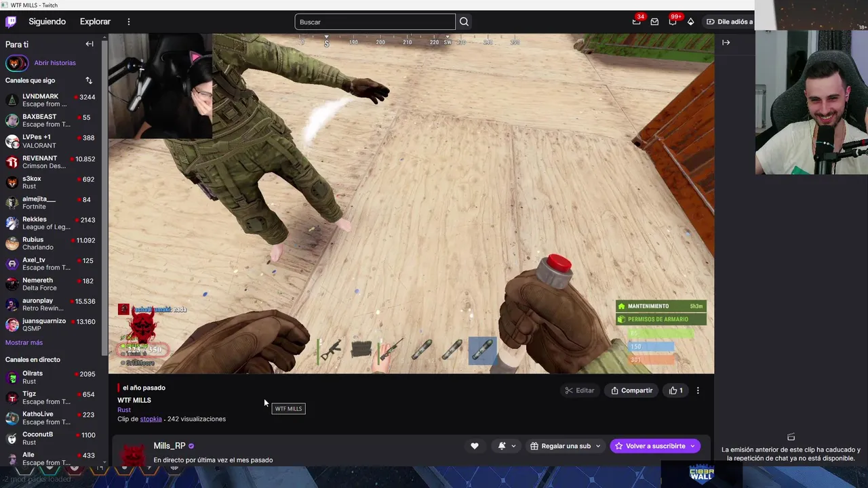Screen dimensions: 868x488
Task: Toggle follow heart for Mills_RP
Action: pos(475,446)
